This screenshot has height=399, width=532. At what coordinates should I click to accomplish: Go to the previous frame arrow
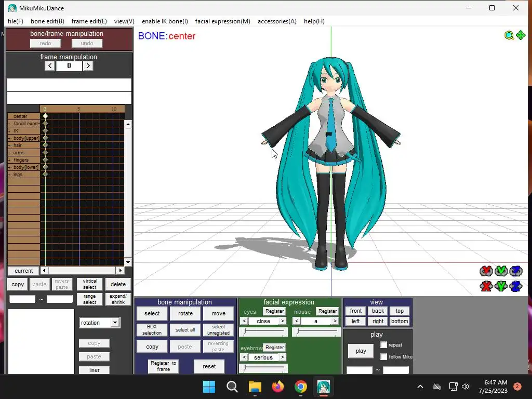click(50, 66)
